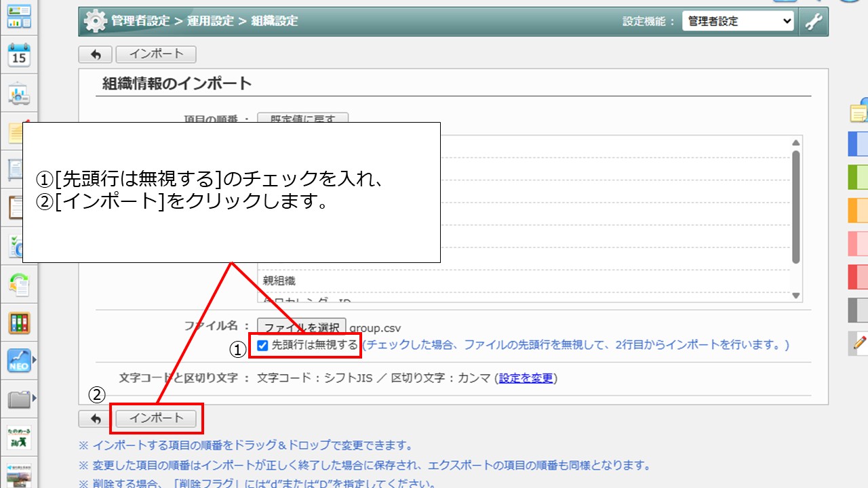Click the item list scrollbar down arrow

pos(796,296)
